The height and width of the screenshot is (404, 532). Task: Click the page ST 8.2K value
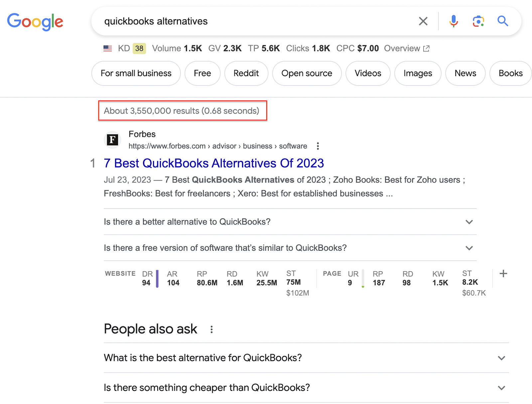[x=470, y=282]
